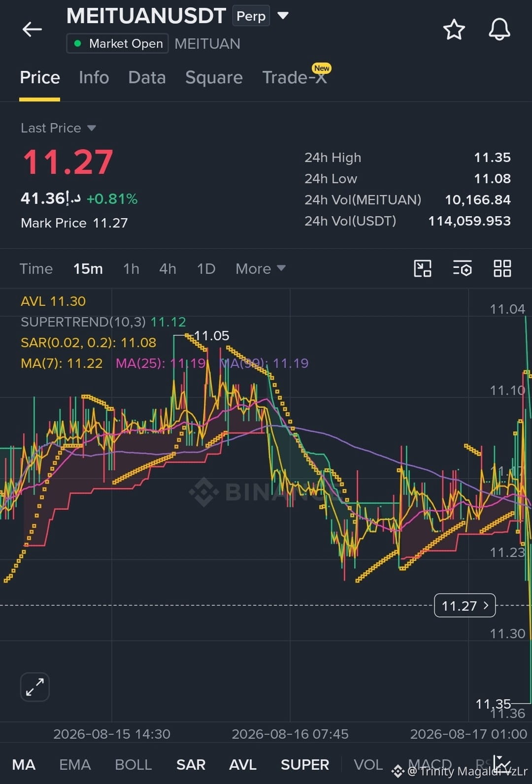Open chart indicator settings icon
This screenshot has height=784, width=532.
coord(462,269)
